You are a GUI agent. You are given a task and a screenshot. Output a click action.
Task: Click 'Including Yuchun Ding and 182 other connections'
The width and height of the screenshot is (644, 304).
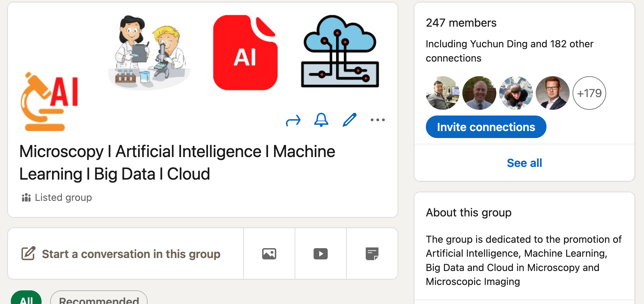509,51
